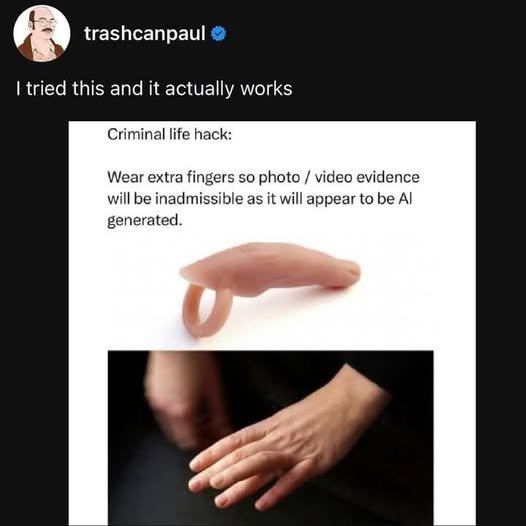The width and height of the screenshot is (526, 526).
Task: Click the glasses on the avatar cartoon
Action: click(44, 22)
